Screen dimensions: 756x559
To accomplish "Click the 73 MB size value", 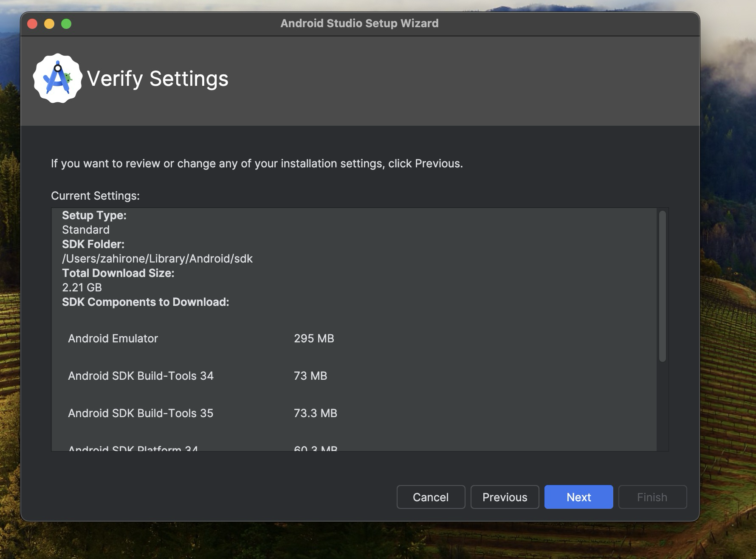I will 310,376.
